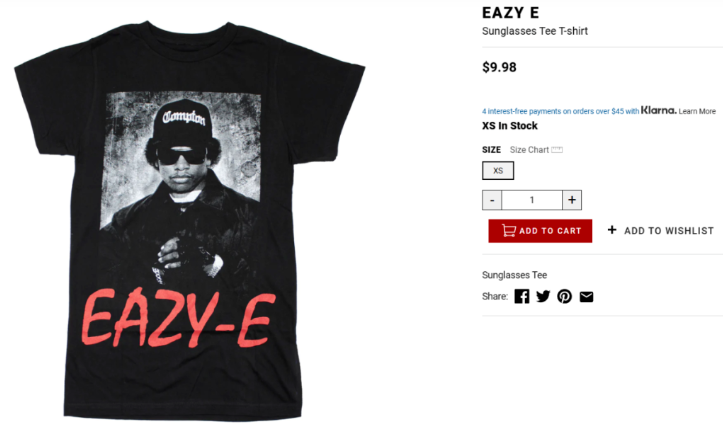Open the ruler icon beside Size Chart
The width and height of the screenshot is (723, 428).
coord(557,149)
